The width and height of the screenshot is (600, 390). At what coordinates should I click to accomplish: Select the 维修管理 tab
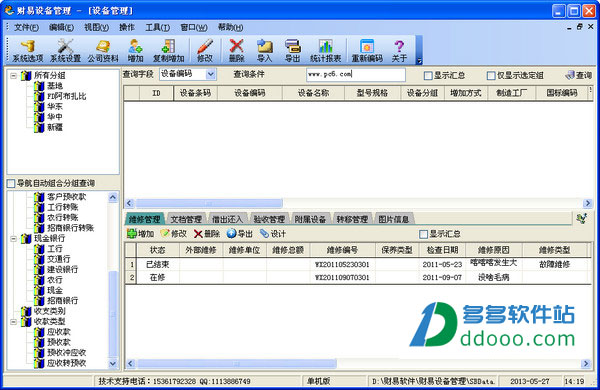[144, 219]
